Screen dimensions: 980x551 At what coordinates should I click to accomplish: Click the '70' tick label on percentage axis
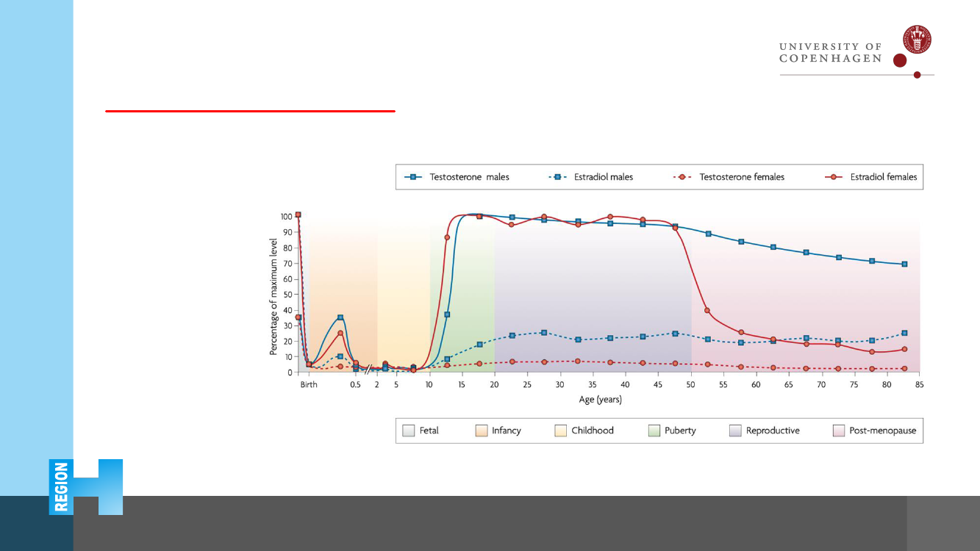(288, 263)
